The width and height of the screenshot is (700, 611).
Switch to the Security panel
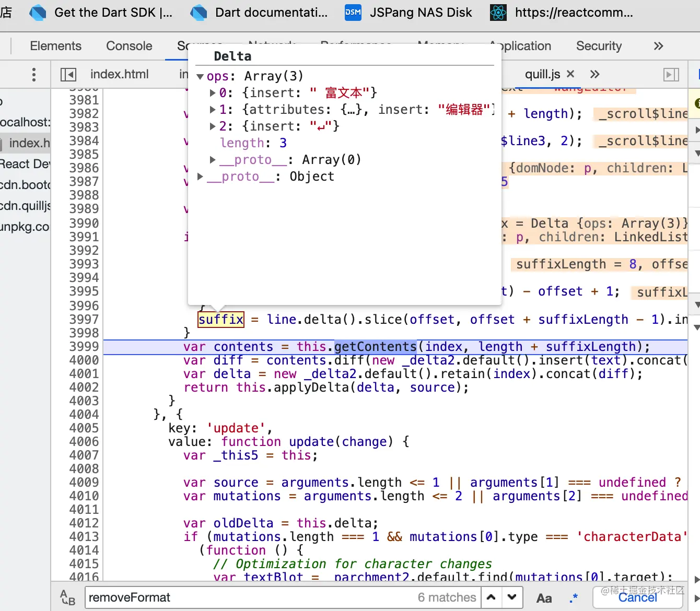coord(599,46)
